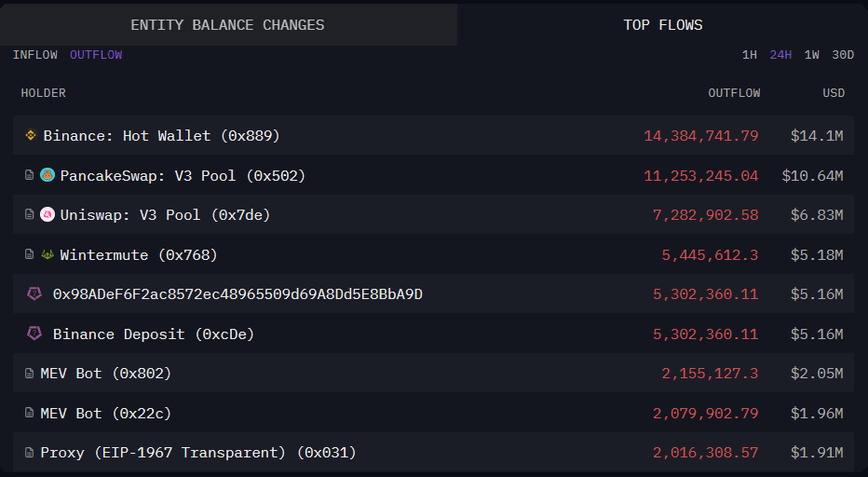This screenshot has width=868, height=477.
Task: Select the Top Flows tab
Action: coord(662,25)
